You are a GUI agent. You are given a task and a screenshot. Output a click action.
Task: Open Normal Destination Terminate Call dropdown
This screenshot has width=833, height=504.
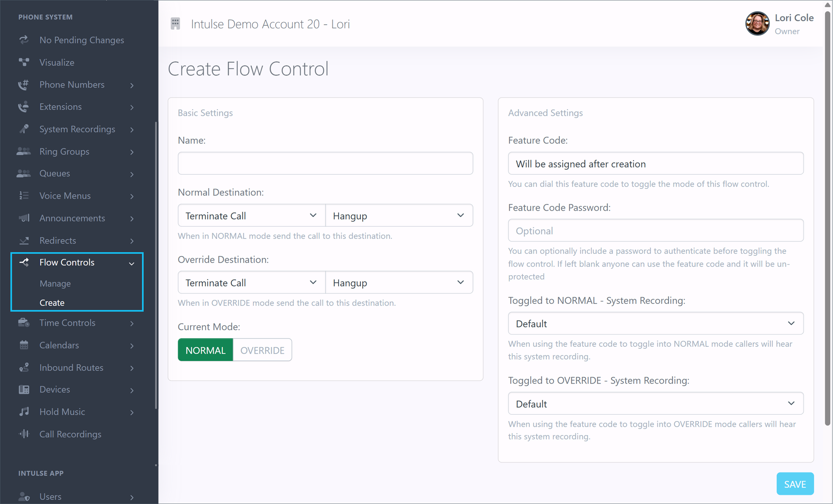coord(251,215)
